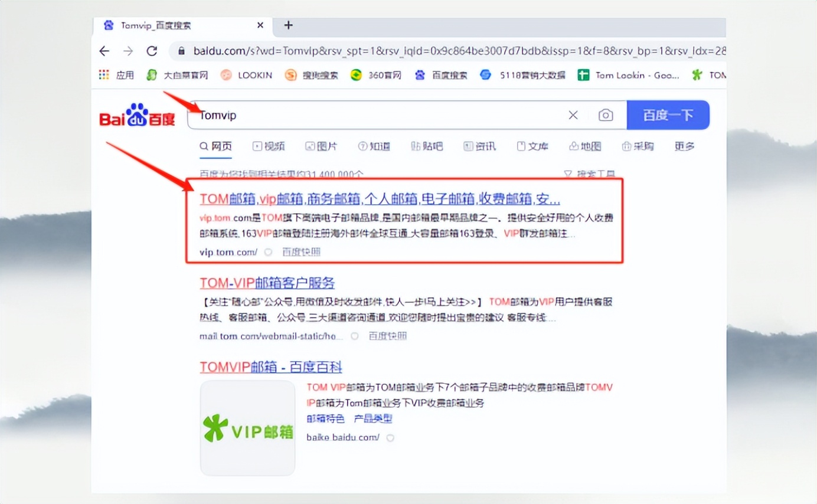The height and width of the screenshot is (504, 817).
Task: Switch to the 资讯 tab
Action: tap(479, 146)
